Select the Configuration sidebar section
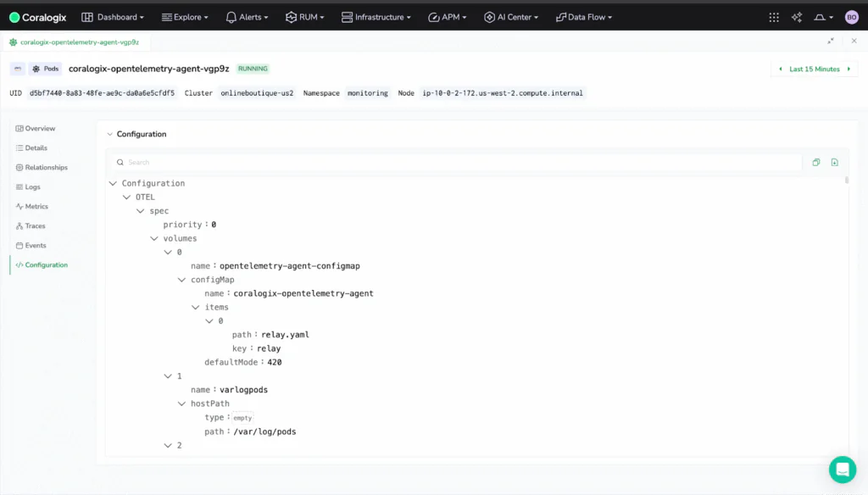The height and width of the screenshot is (495, 868). point(42,264)
